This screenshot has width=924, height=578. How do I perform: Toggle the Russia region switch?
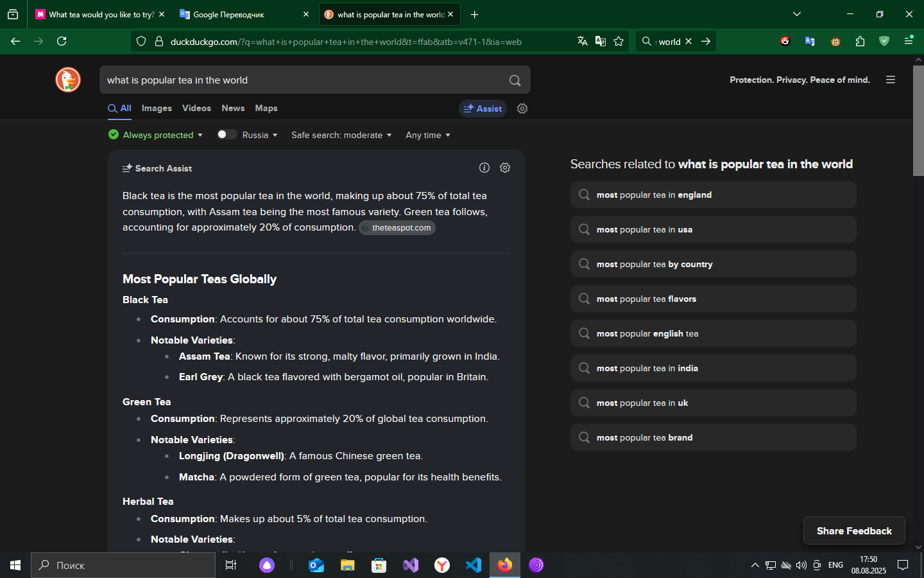point(227,134)
